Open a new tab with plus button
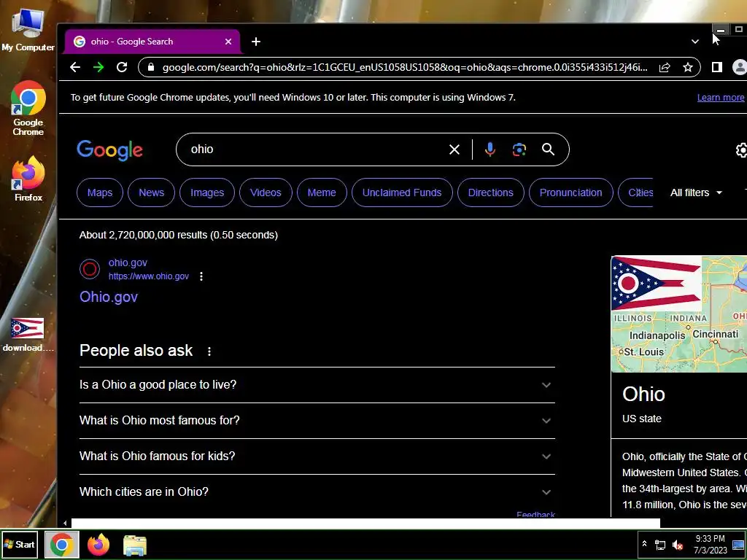 pos(256,42)
